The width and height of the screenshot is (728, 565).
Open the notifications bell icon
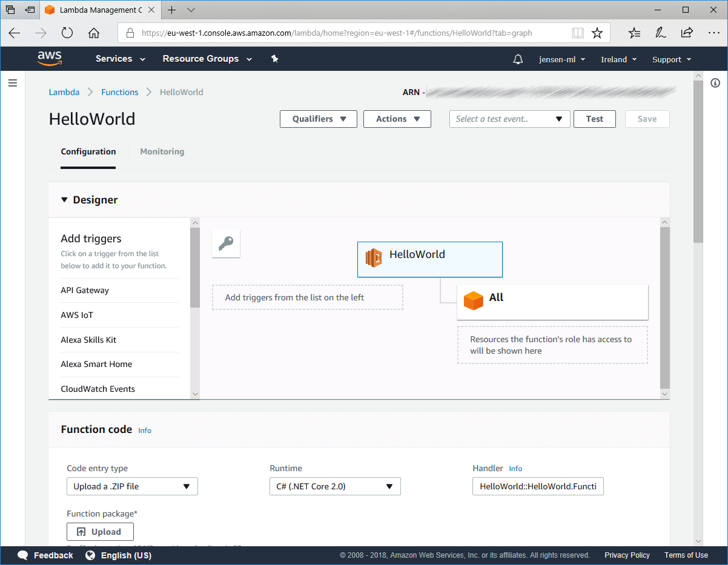pyautogui.click(x=518, y=59)
